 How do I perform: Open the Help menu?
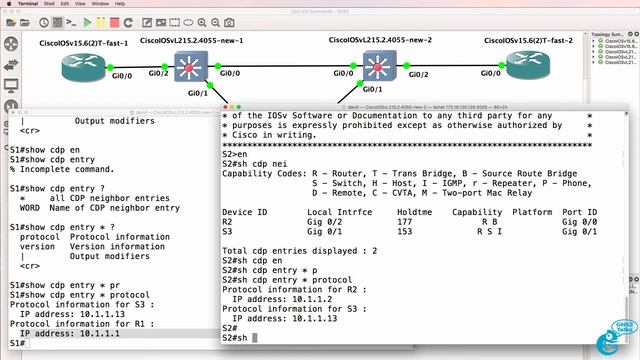pyautogui.click(x=120, y=3)
